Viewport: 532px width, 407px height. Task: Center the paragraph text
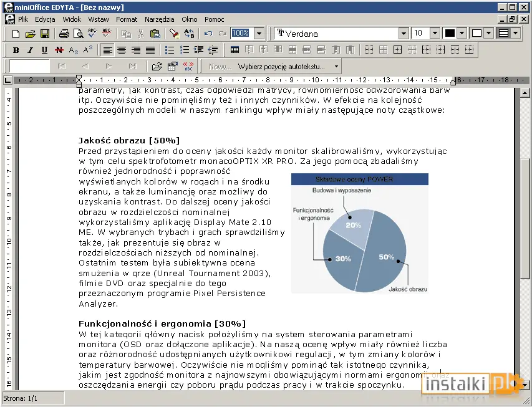(x=122, y=50)
